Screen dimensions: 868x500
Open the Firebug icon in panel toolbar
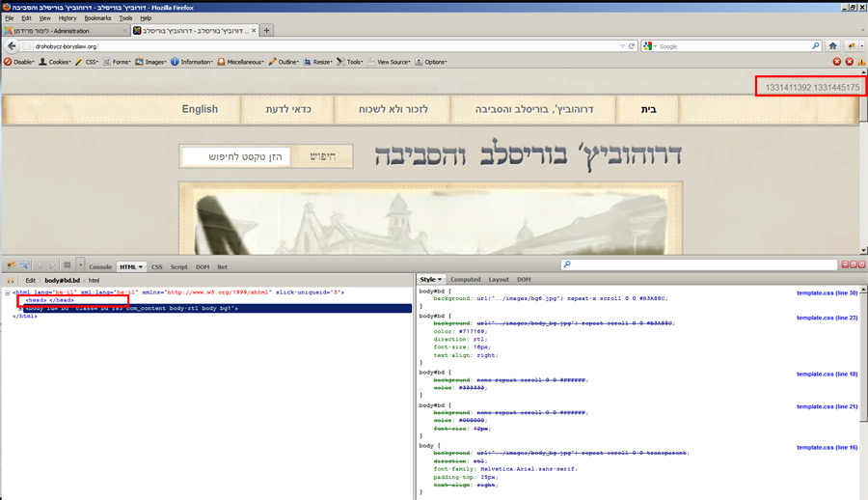11,265
